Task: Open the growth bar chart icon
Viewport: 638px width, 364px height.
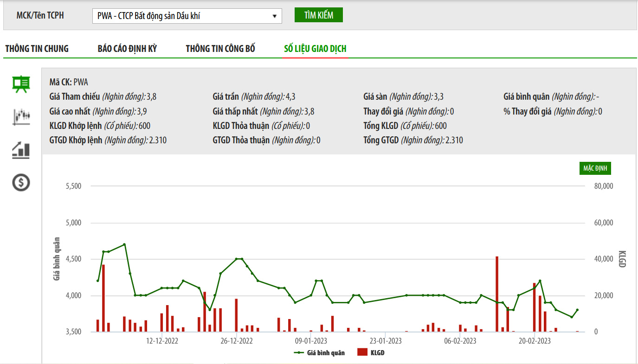Action: (x=21, y=150)
